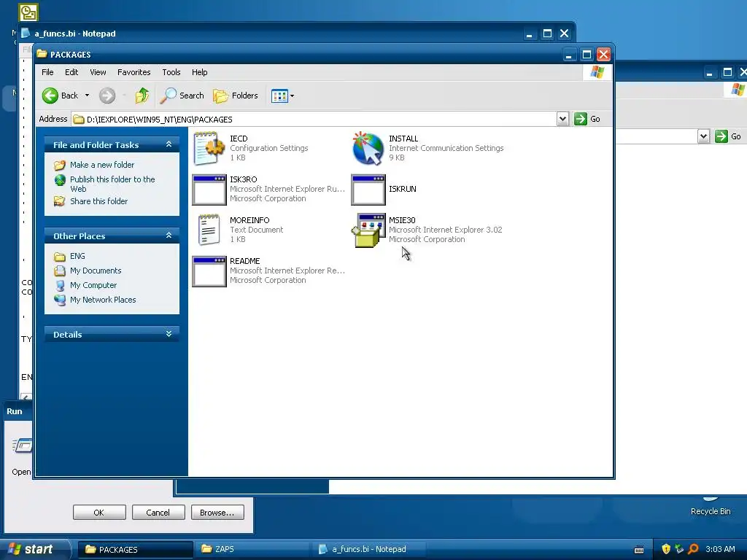Click the My Network Places icon

coord(60,300)
